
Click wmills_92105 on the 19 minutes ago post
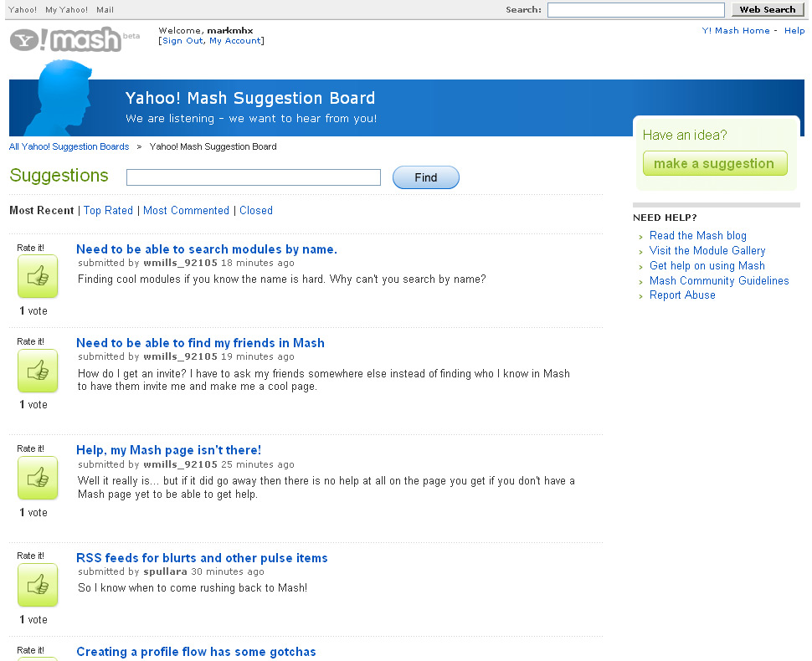(180, 356)
